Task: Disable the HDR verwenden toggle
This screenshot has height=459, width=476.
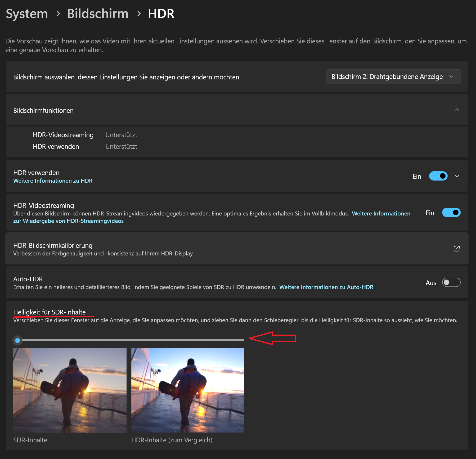Action: (x=438, y=176)
